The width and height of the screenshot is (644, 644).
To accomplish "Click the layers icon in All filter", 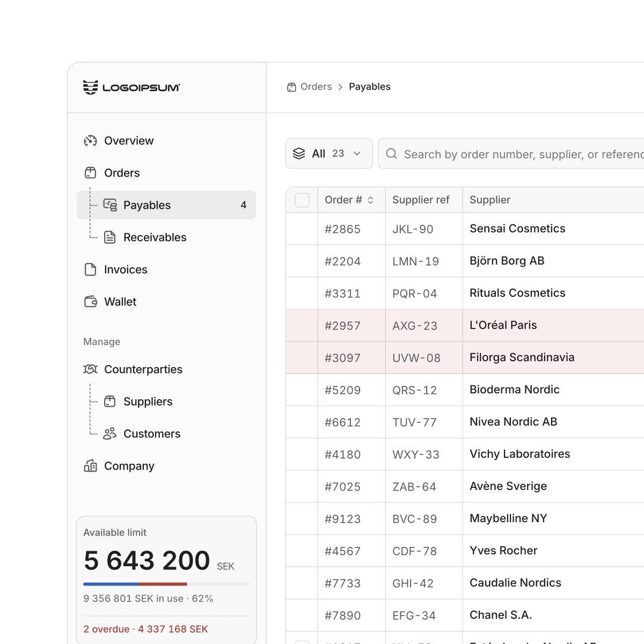I will click(x=299, y=153).
